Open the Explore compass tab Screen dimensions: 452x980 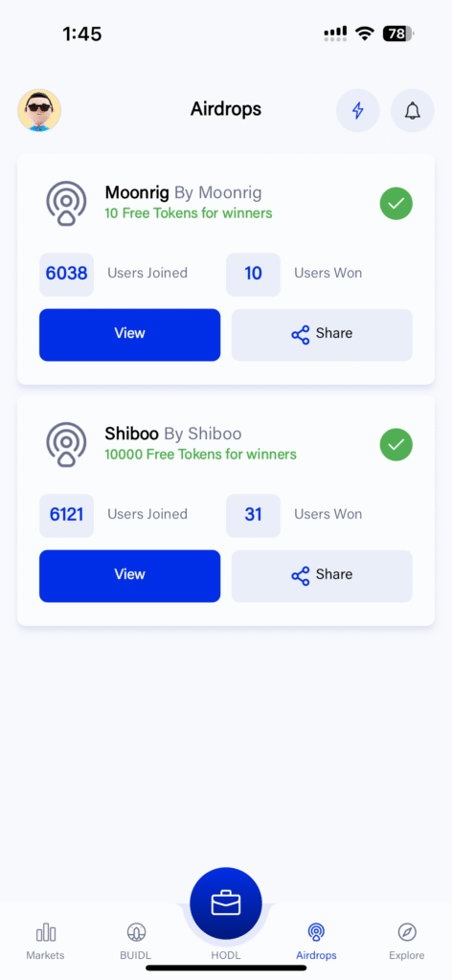click(406, 942)
